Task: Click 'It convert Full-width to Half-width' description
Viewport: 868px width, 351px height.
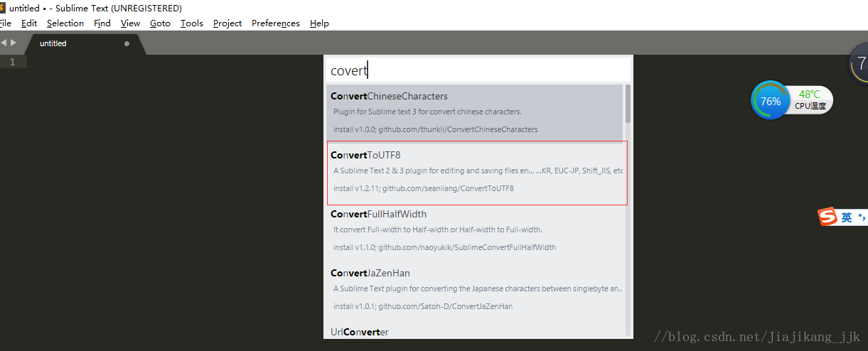Action: 438,229
